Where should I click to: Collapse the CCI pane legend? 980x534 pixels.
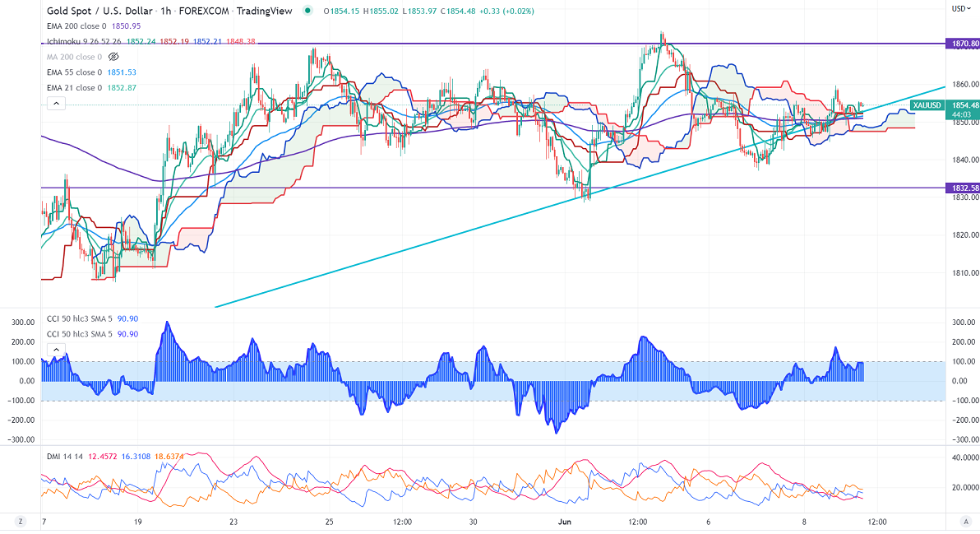tap(56, 350)
